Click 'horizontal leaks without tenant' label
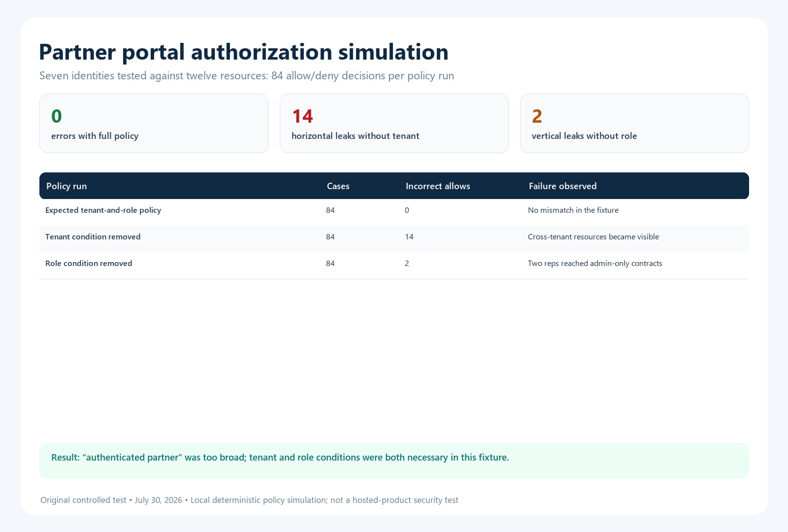This screenshot has width=788, height=532. point(355,136)
